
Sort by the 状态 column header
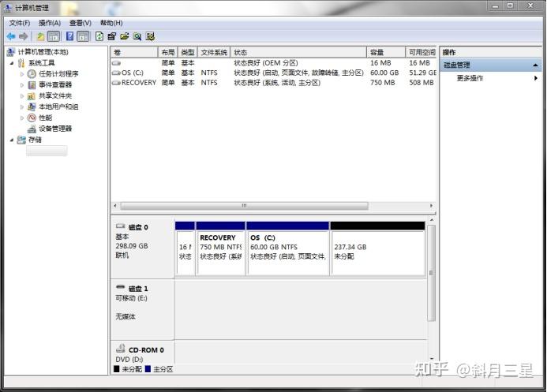[298, 53]
